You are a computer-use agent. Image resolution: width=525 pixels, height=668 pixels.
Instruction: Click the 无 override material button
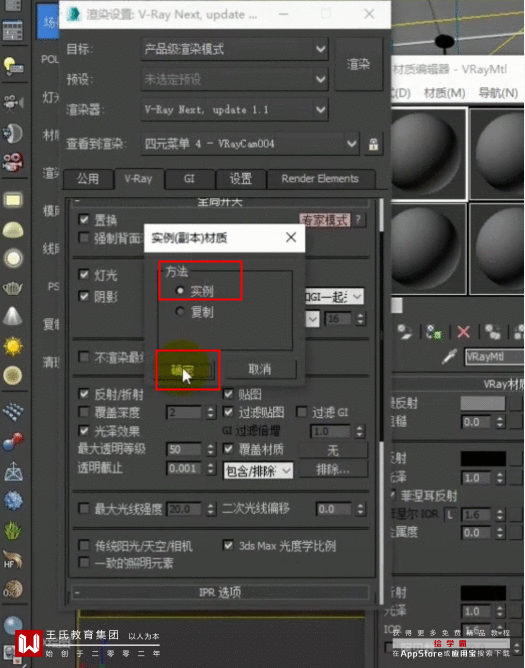coord(333,450)
